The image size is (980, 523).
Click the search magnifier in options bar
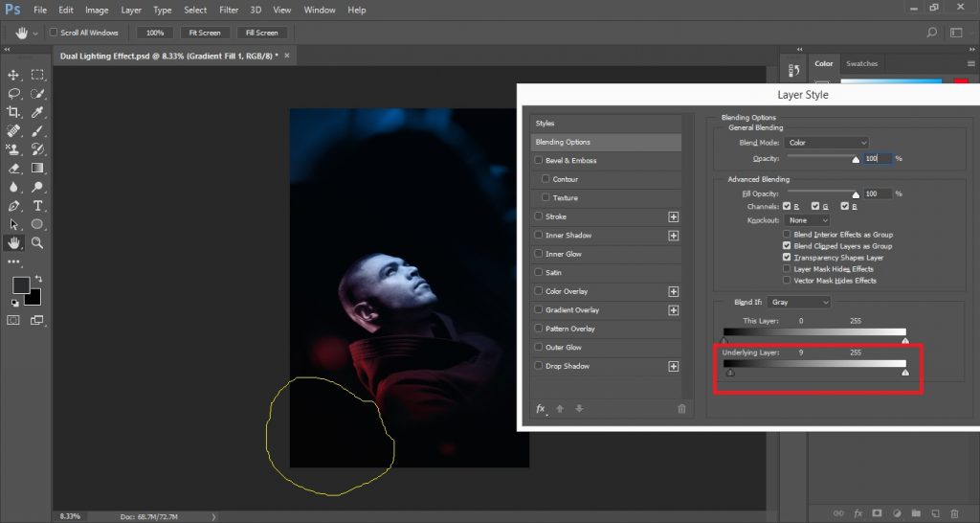pos(931,33)
